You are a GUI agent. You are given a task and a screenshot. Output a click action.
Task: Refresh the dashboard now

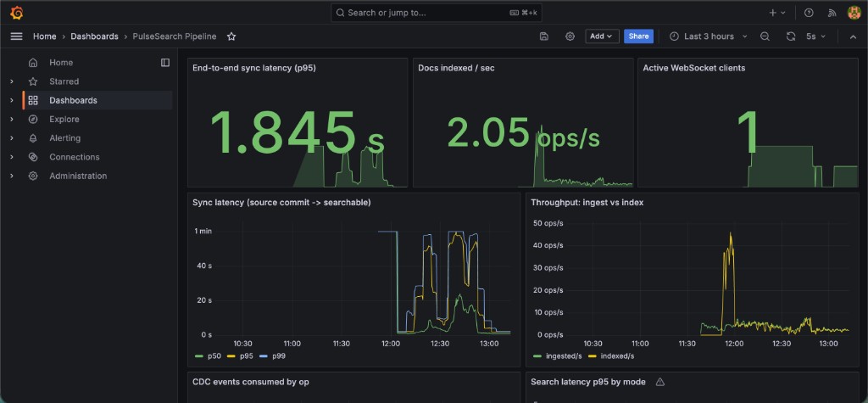tap(791, 36)
